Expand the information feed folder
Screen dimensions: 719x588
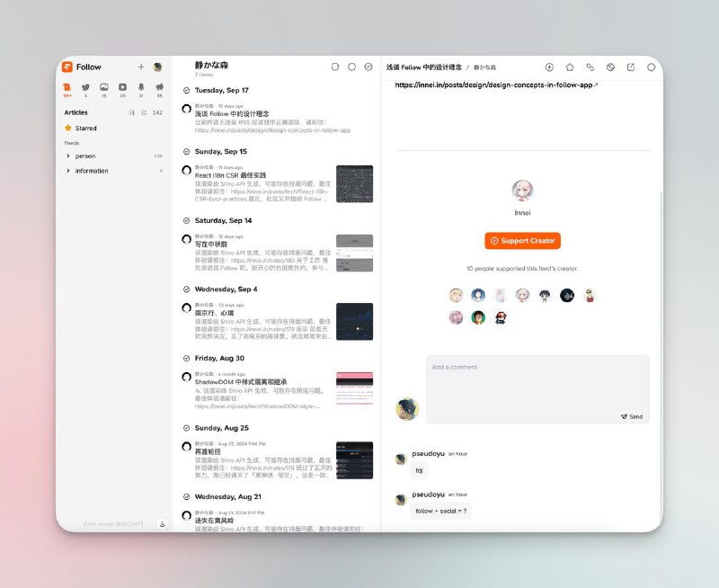click(x=68, y=171)
